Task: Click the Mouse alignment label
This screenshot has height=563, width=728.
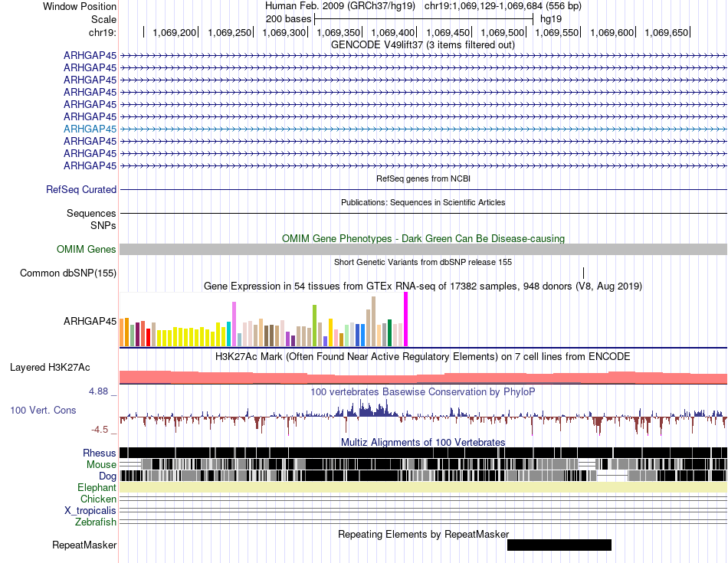Action: [x=102, y=465]
